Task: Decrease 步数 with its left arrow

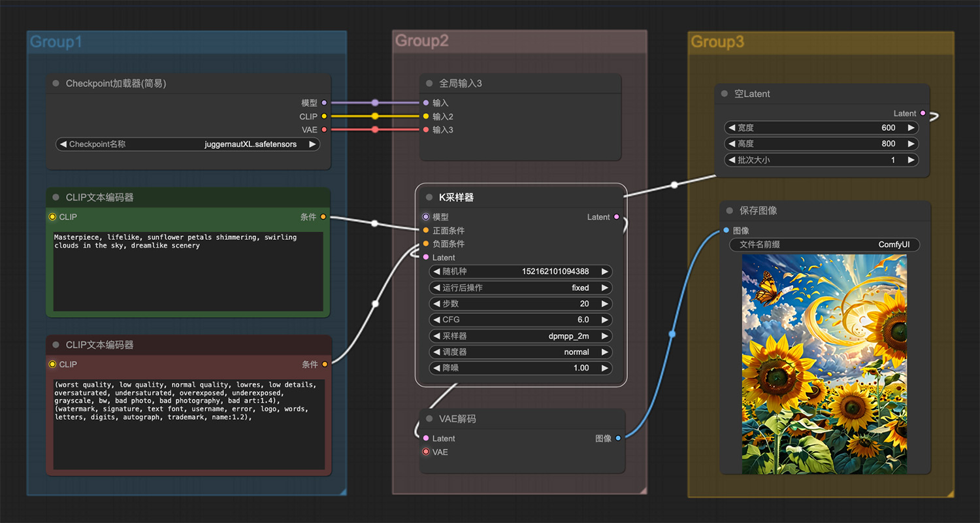Action: [x=436, y=304]
